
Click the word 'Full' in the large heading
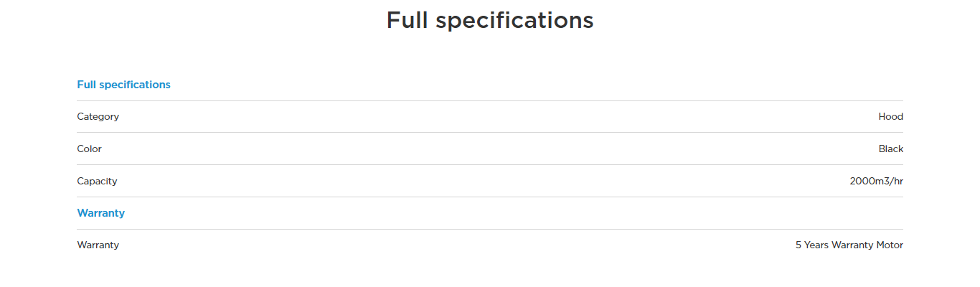[407, 20]
